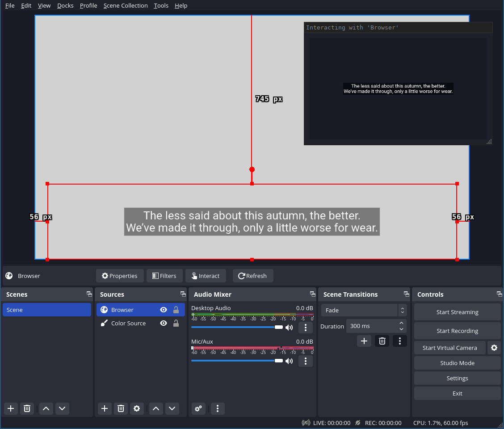Add a new scene using the plus icon
The image size is (504, 429).
10,408
